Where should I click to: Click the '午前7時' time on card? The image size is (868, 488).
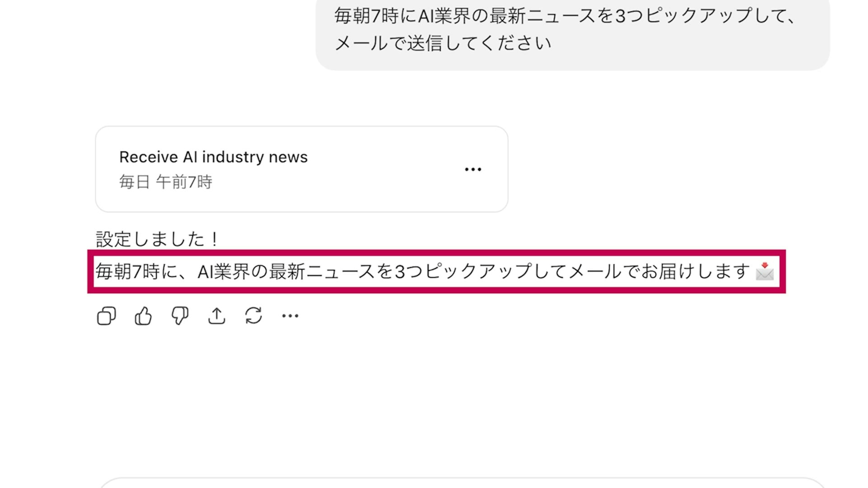(184, 182)
